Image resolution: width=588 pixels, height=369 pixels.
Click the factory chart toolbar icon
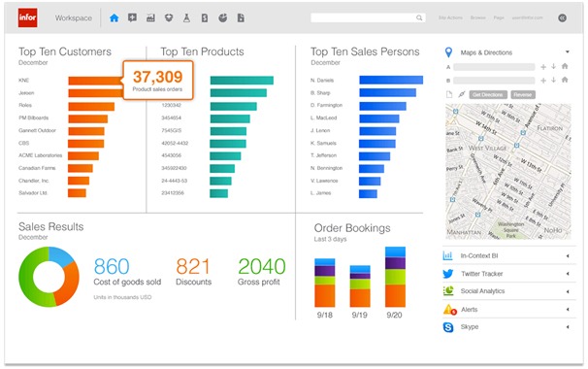pos(150,17)
